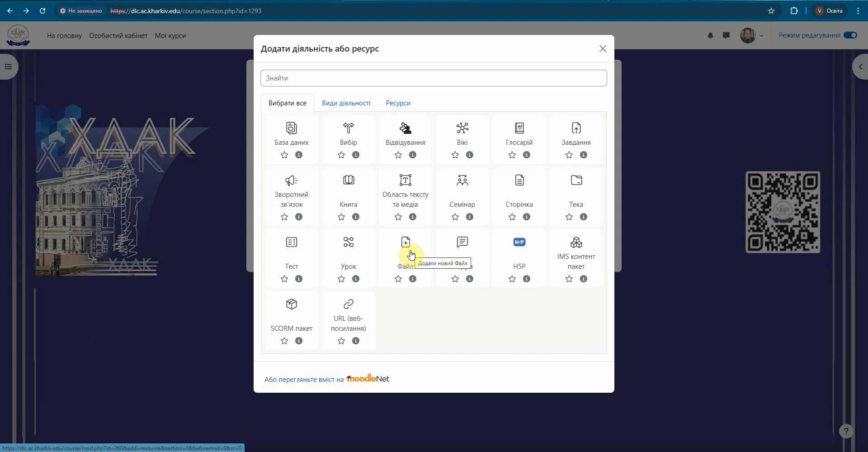The height and width of the screenshot is (452, 868).
Task: Add the Тест quiz activity
Action: point(291,242)
